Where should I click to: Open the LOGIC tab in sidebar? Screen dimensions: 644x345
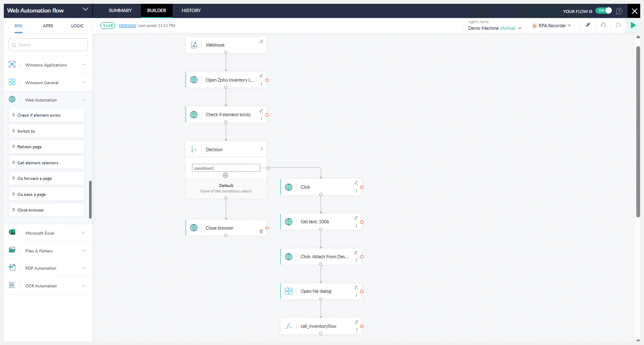coord(77,26)
